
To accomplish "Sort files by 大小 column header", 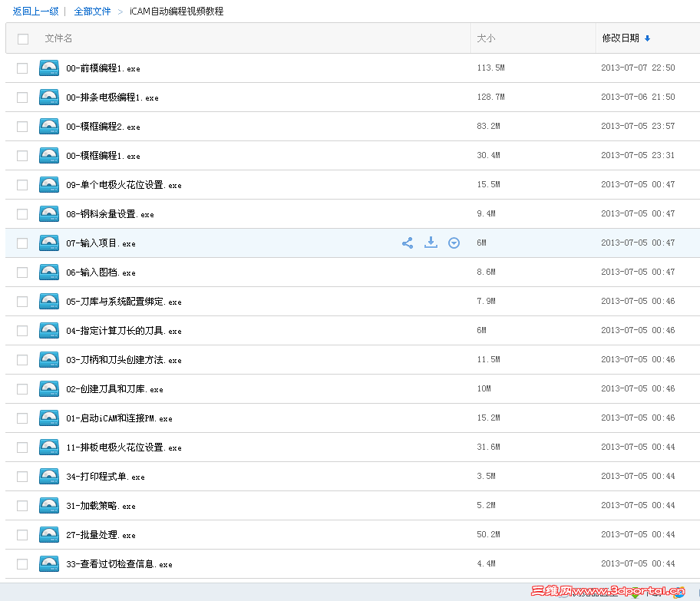I will tap(486, 38).
